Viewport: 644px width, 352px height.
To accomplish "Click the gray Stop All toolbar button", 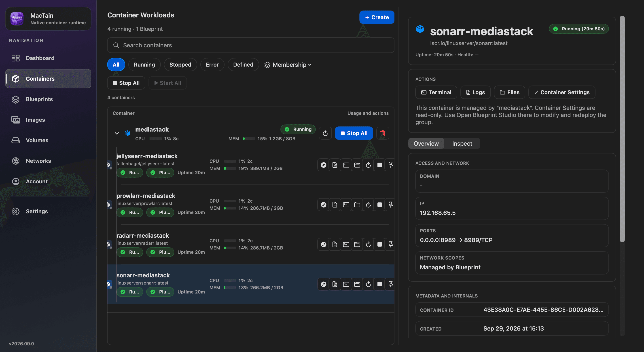I will [126, 83].
